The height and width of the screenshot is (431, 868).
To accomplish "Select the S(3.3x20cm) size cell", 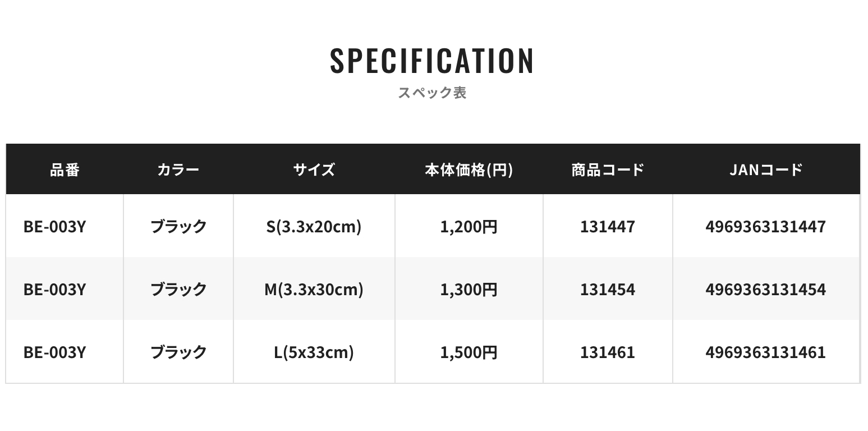I will [x=314, y=227].
